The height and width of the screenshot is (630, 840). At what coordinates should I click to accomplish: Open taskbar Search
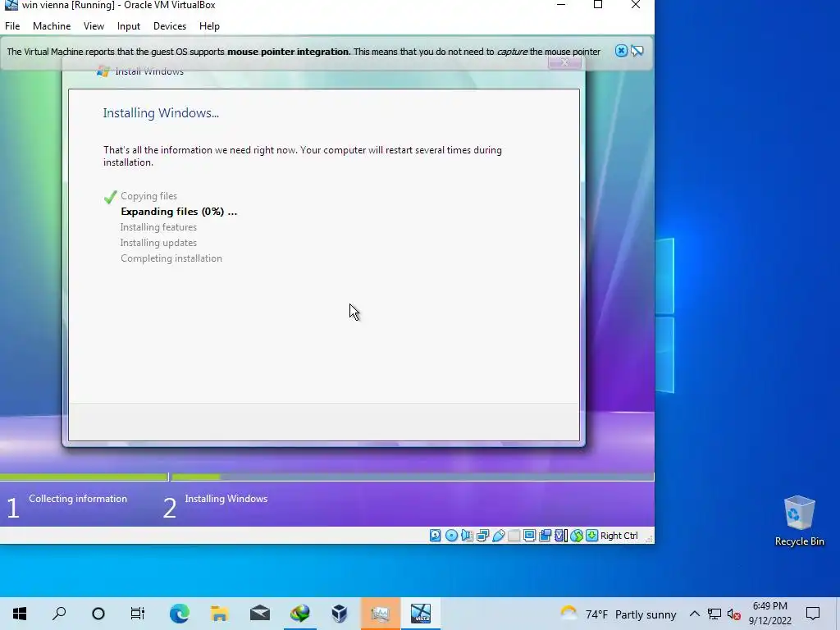point(59,613)
